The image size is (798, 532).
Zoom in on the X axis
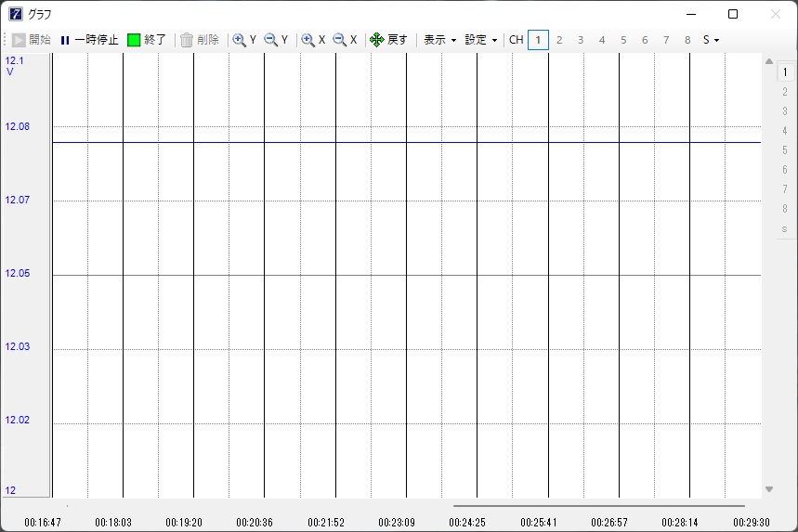tap(313, 40)
